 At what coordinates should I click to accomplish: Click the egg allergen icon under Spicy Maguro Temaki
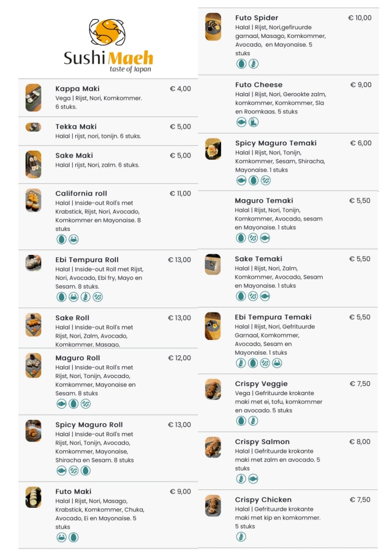coord(254,180)
